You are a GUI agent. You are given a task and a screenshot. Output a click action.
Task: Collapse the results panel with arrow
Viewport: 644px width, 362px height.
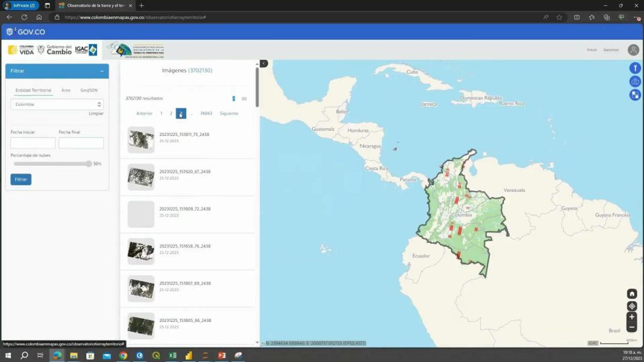coord(264,63)
